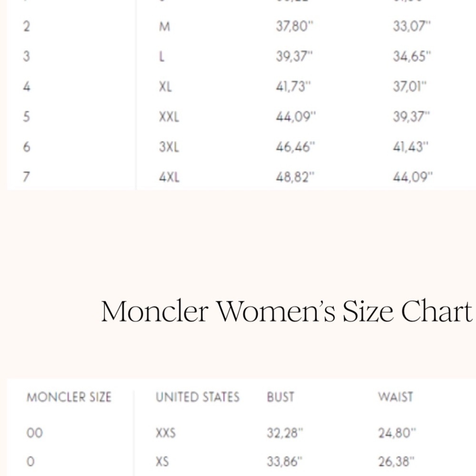Click the 48,82" chest value

[296, 177]
